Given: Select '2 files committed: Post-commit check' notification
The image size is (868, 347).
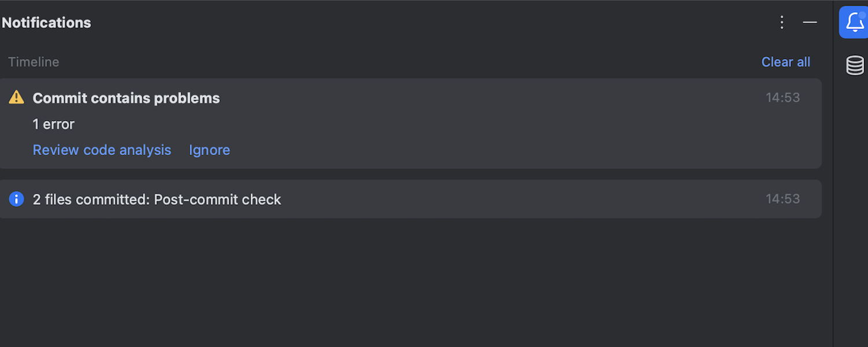Looking at the screenshot, I should (x=157, y=200).
